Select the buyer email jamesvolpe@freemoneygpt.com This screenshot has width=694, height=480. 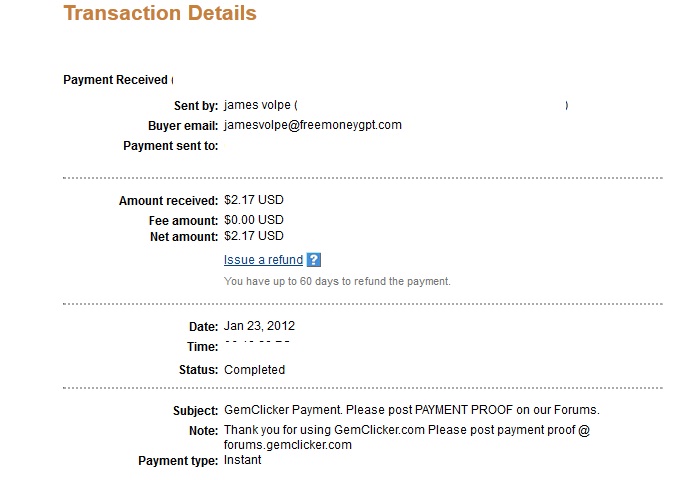click(x=313, y=125)
